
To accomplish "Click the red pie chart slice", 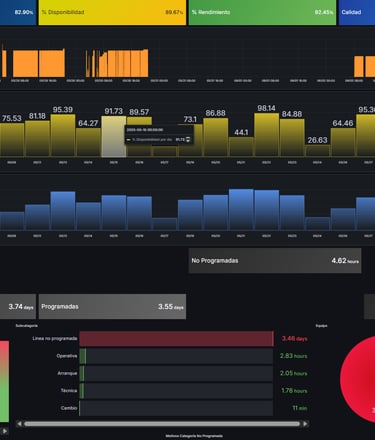I will [359, 379].
